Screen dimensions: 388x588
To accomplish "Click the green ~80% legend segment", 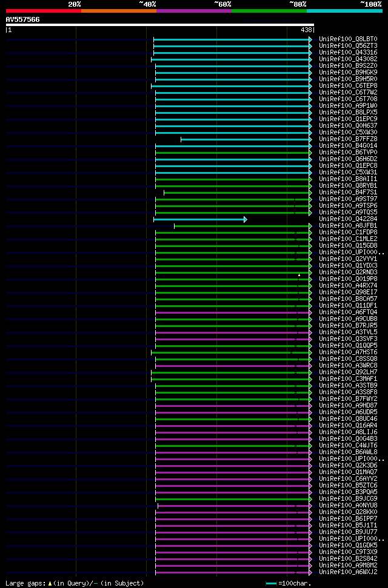I will 269,11.
